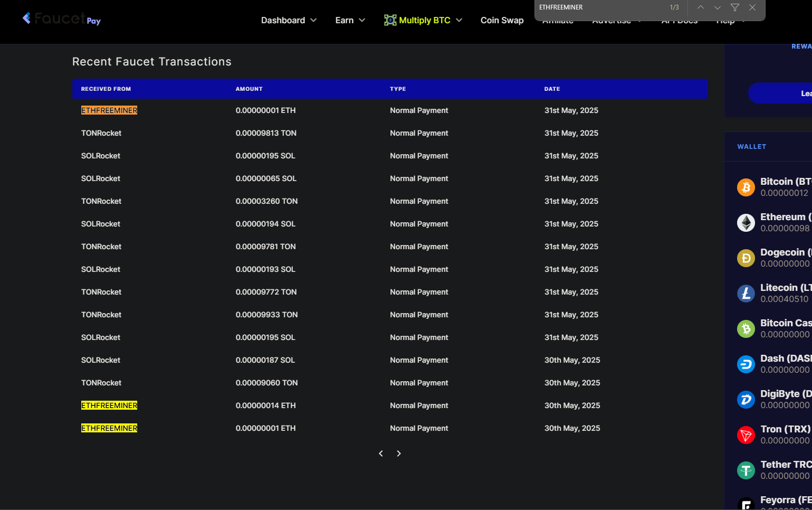Image resolution: width=812 pixels, height=510 pixels.
Task: Click amount 0.00009781 TON
Action: click(x=265, y=247)
